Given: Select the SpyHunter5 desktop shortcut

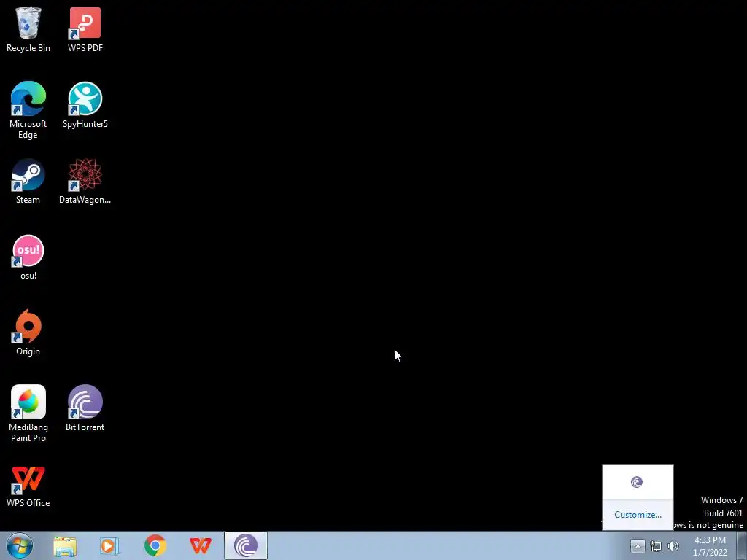Looking at the screenshot, I should click(x=85, y=105).
